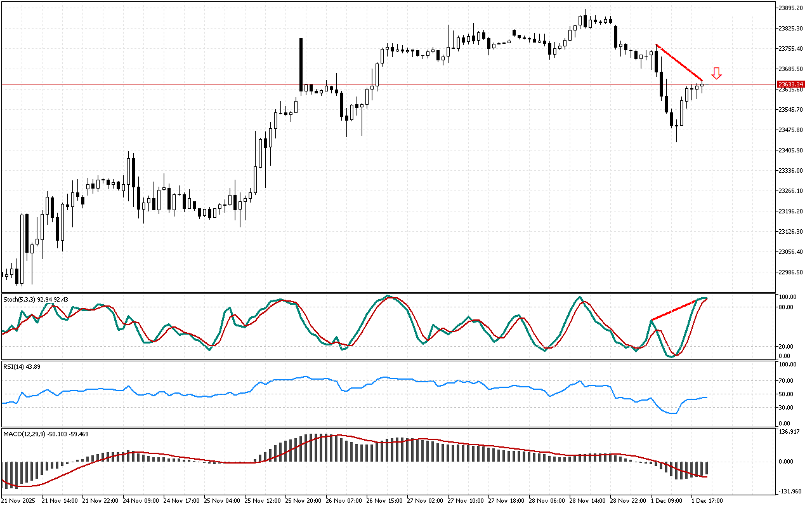
Task: Click the red 23633.34 price label
Action: point(791,84)
